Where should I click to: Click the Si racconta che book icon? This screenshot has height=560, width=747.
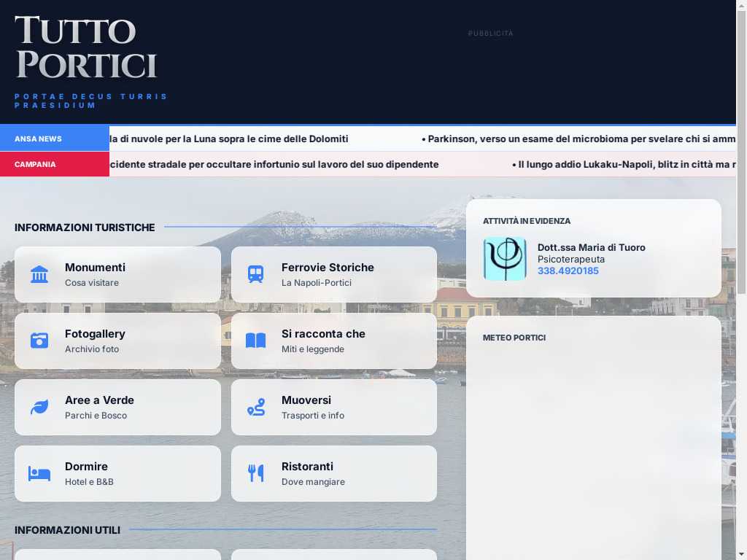[255, 341]
